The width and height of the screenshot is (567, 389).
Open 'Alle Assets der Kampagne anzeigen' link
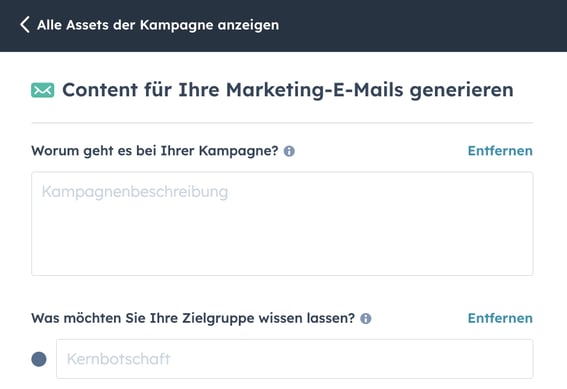click(158, 25)
